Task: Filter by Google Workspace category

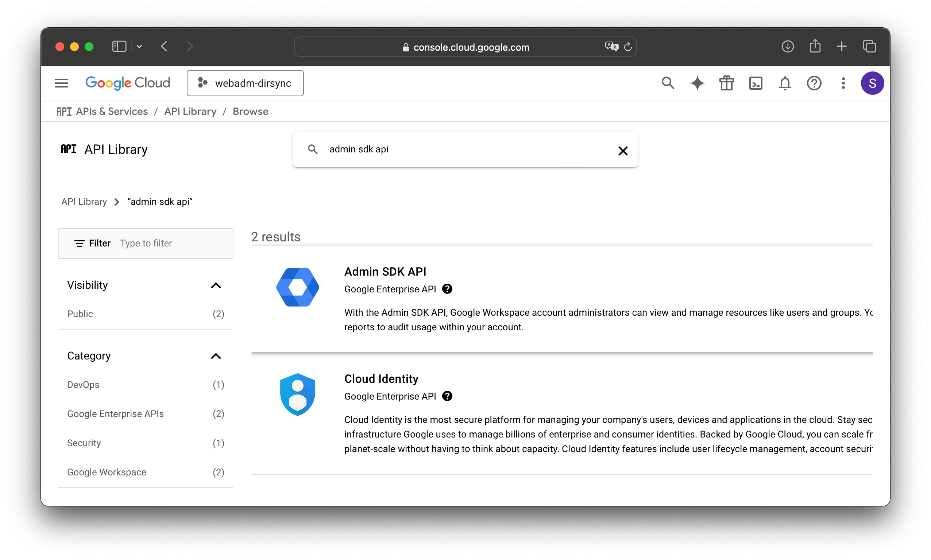Action: (x=146, y=472)
